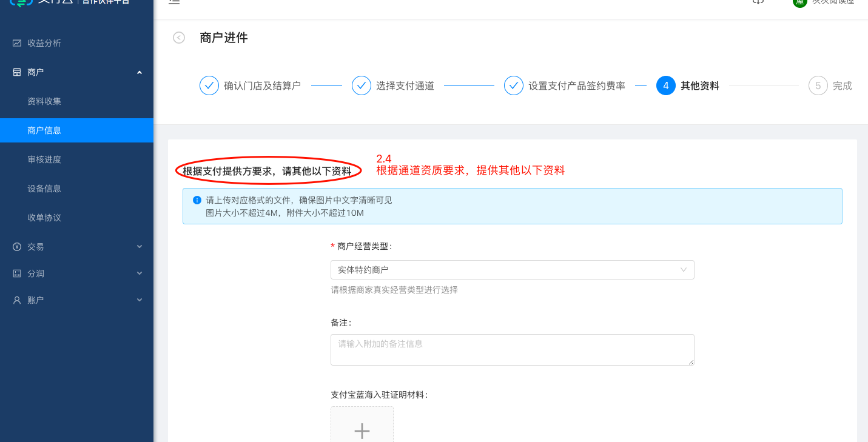868x442 pixels.
Task: Click the 分润 icon in sidebar
Action: 17,273
